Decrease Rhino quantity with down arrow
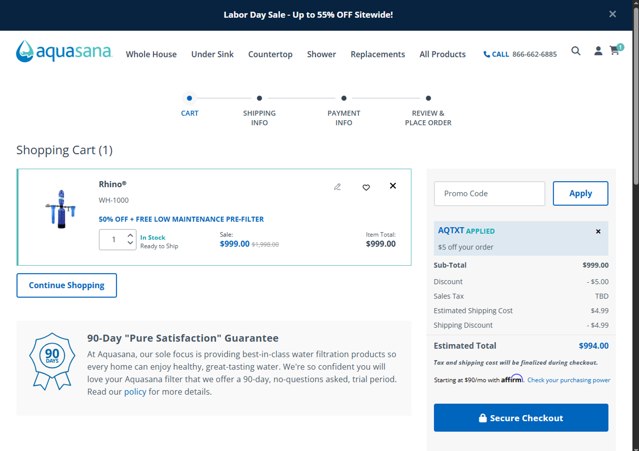This screenshot has width=639, height=451. [130, 243]
